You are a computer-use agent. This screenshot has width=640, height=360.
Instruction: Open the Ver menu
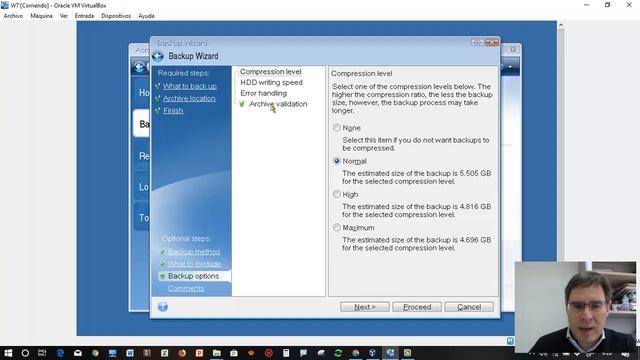click(64, 16)
